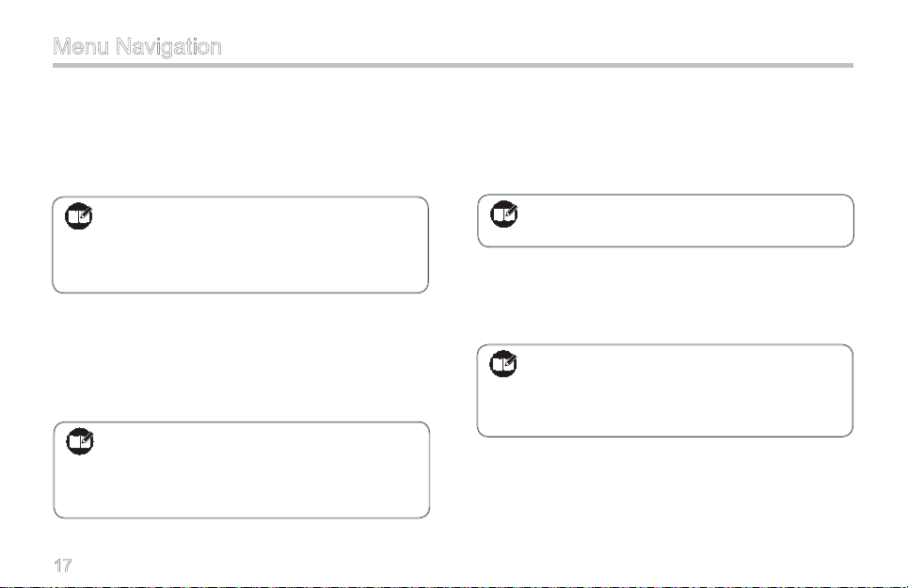908x588 pixels.
Task: Click the right end of the gray header rule
Action: (x=850, y=66)
